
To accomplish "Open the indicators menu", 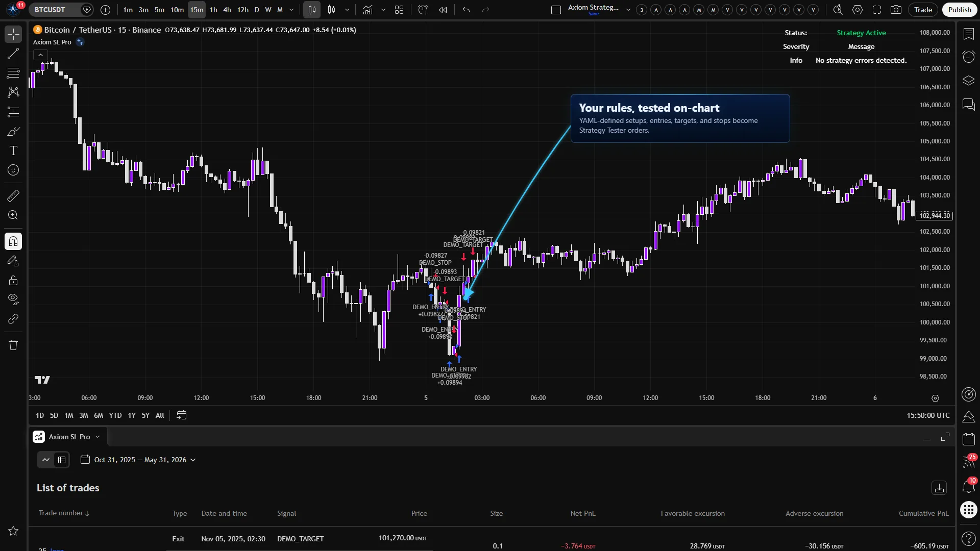I will coord(367,10).
